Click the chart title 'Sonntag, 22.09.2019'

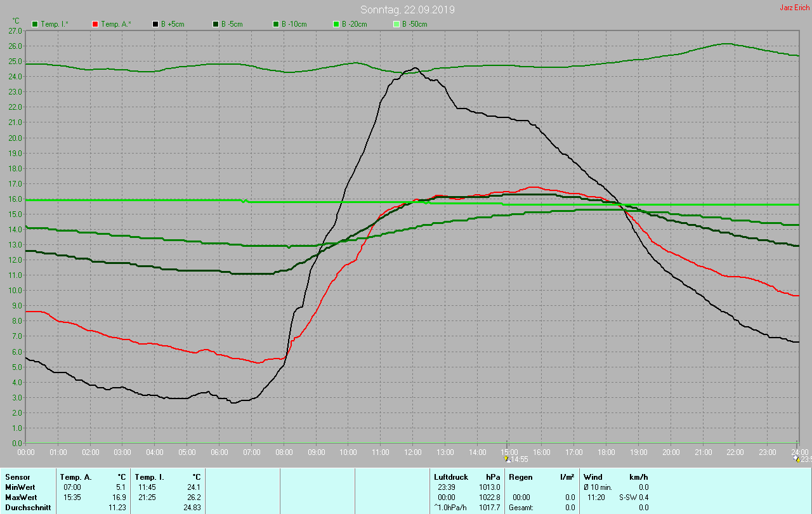407,10
